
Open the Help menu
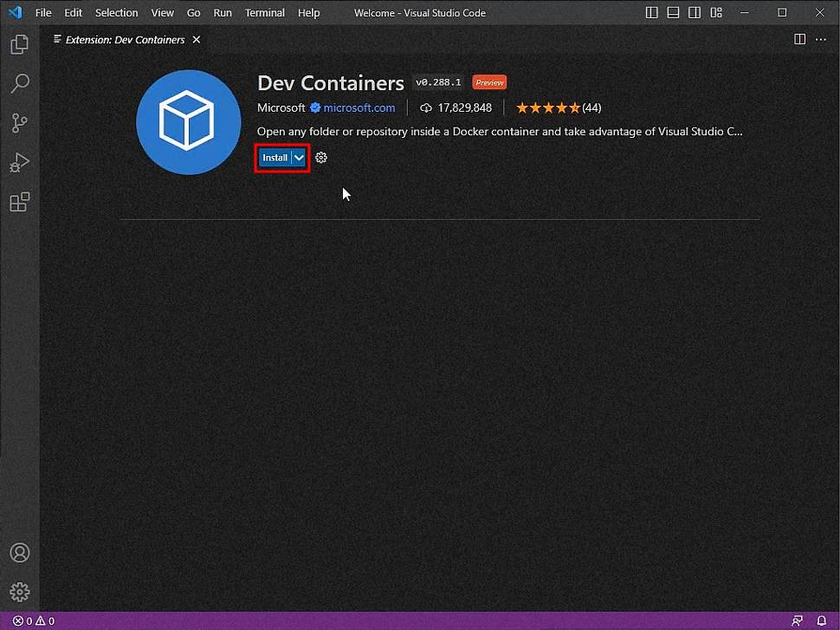[308, 12]
